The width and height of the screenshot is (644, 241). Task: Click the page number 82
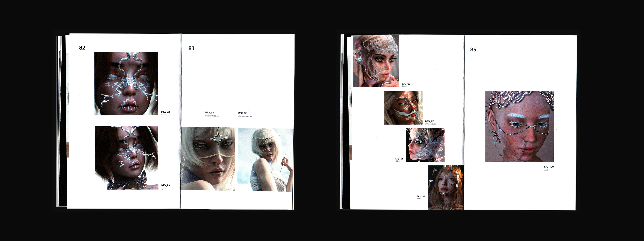tap(82, 48)
